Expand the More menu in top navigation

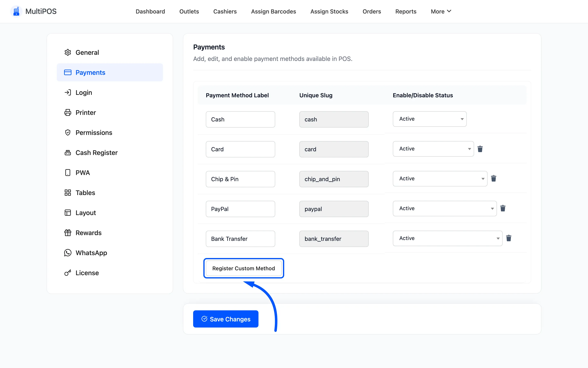tap(441, 11)
